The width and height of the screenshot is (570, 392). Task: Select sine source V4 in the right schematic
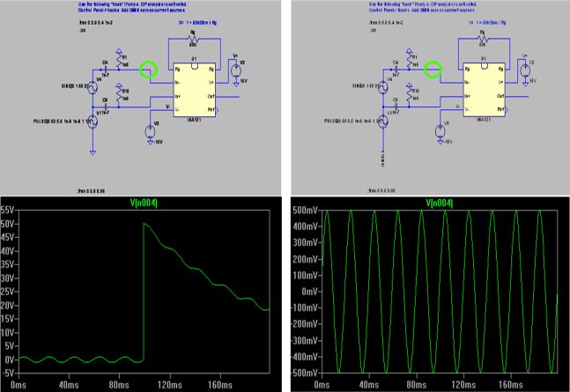coord(382,87)
